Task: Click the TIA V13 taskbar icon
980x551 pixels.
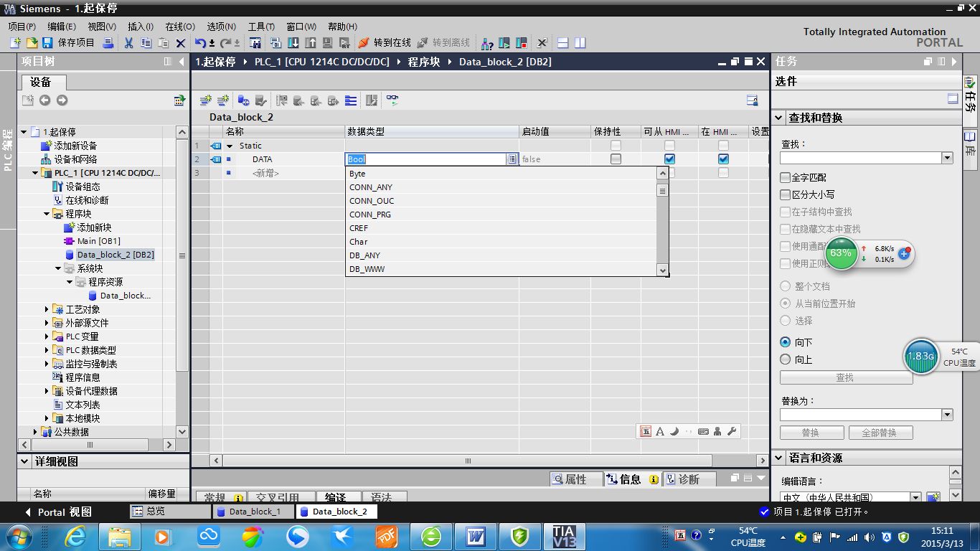Action: coord(565,536)
